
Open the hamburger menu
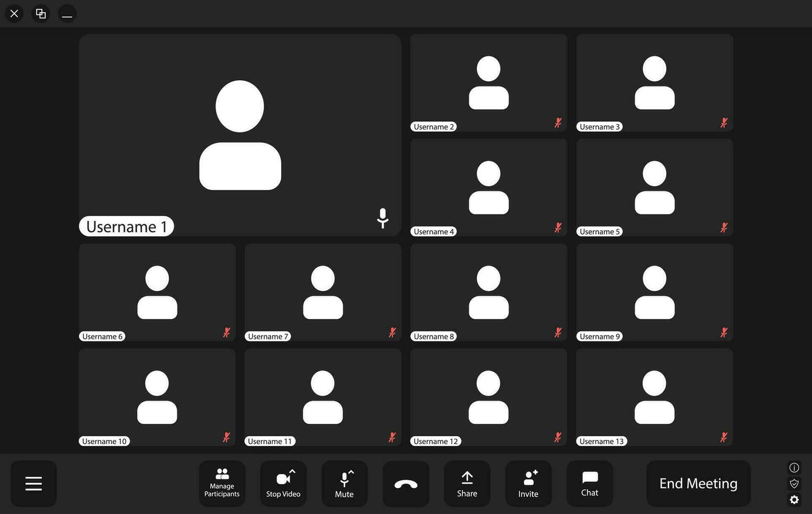click(34, 484)
